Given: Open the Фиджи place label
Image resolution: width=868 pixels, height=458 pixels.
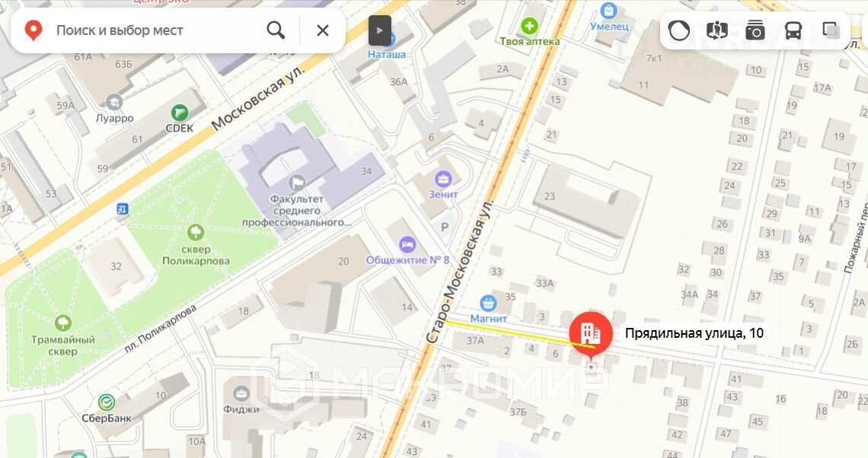Looking at the screenshot, I should point(241,409).
